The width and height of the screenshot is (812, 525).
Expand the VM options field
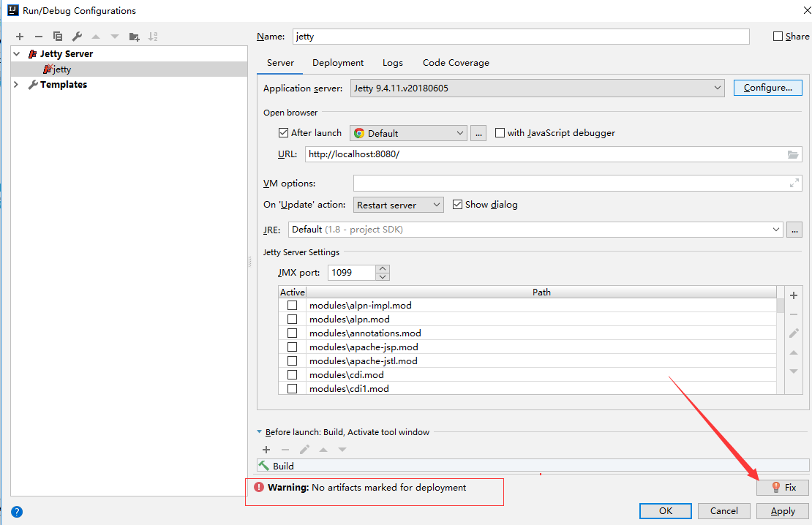[x=794, y=183]
